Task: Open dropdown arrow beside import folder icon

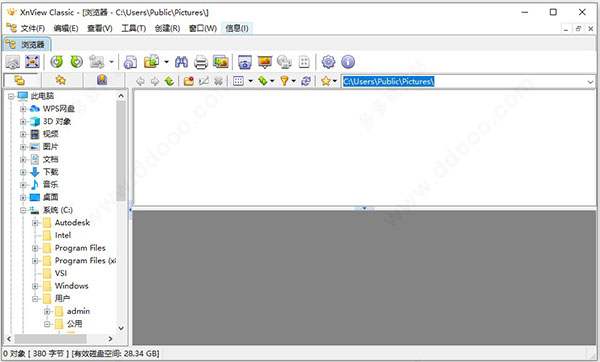Action: click(x=166, y=62)
